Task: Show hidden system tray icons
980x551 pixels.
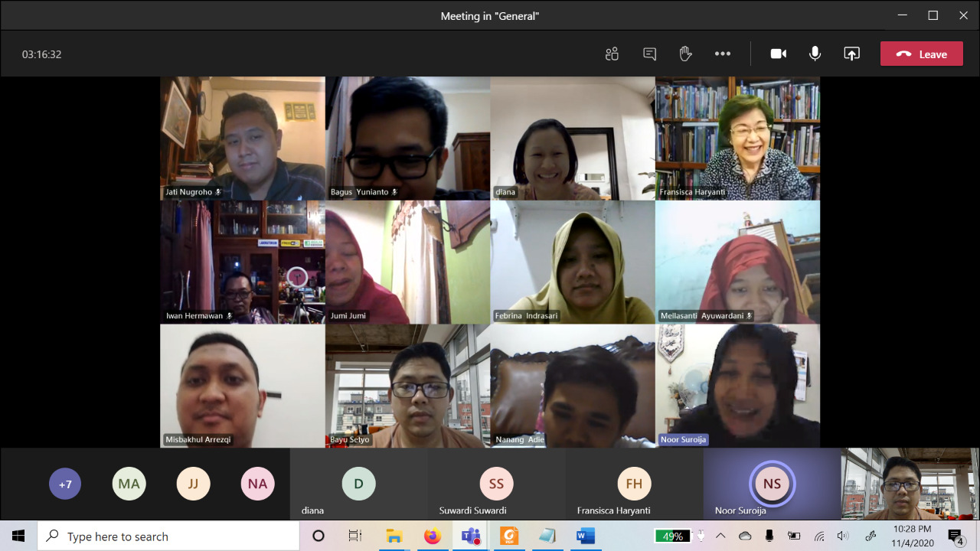Action: (x=721, y=536)
